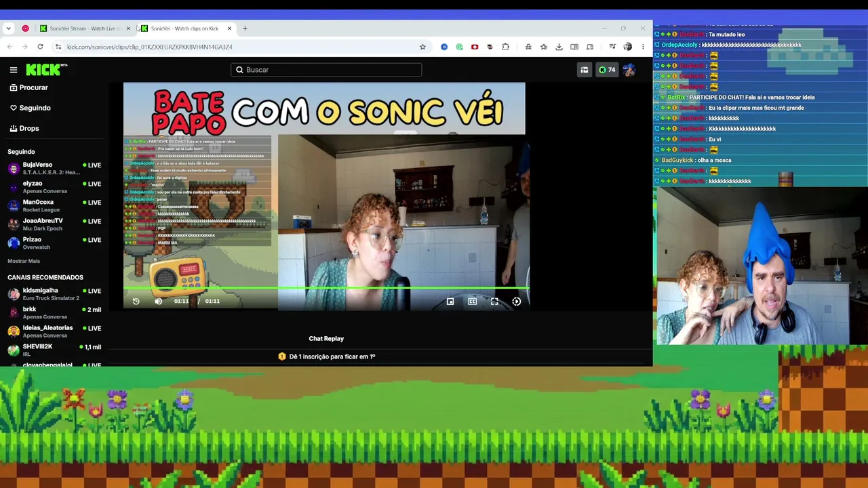Close the 'Watch clips on Kick' tab
This screenshot has width=868, height=488.
(229, 28)
